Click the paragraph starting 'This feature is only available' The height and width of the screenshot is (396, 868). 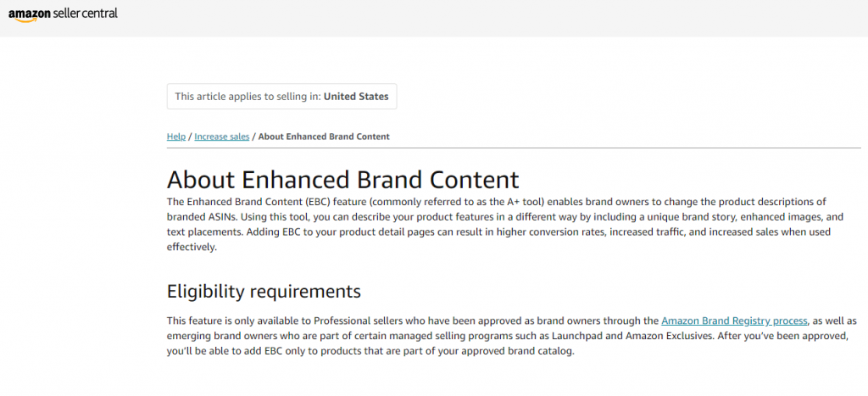(512, 336)
